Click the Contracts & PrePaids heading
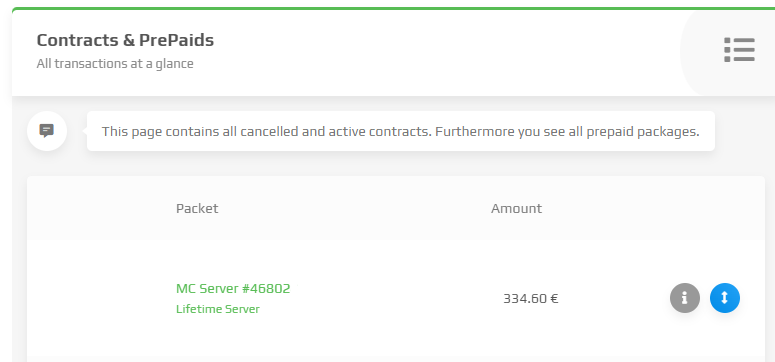775x362 pixels. click(125, 40)
